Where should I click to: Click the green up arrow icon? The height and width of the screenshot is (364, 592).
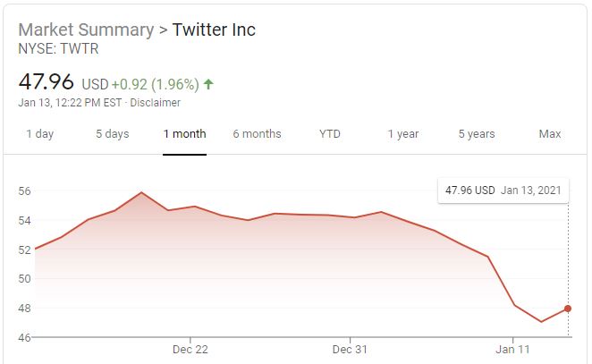(x=208, y=85)
